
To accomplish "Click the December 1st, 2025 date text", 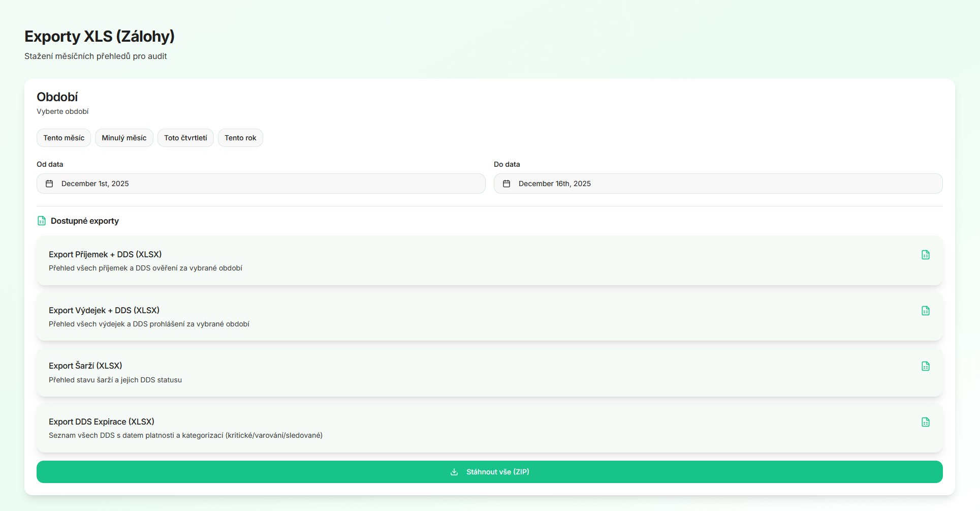I will [95, 184].
